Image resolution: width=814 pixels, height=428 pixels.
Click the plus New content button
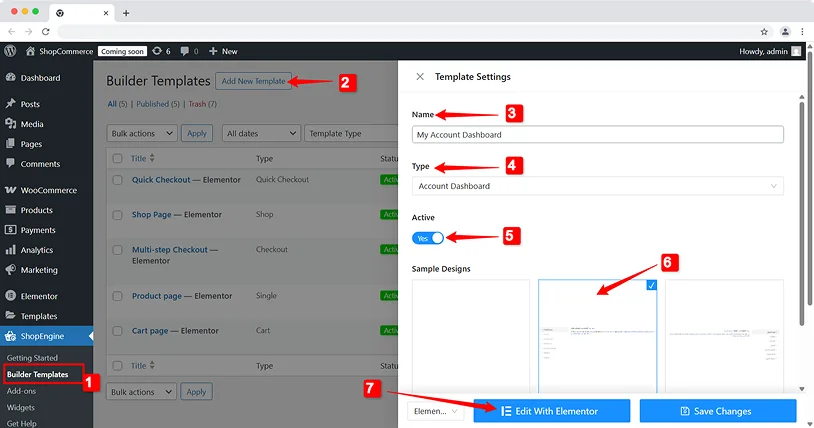223,51
